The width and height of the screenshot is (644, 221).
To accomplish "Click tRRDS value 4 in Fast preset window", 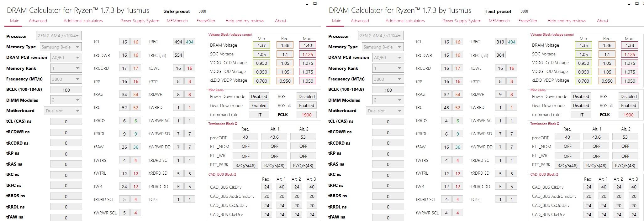I will point(446,121).
